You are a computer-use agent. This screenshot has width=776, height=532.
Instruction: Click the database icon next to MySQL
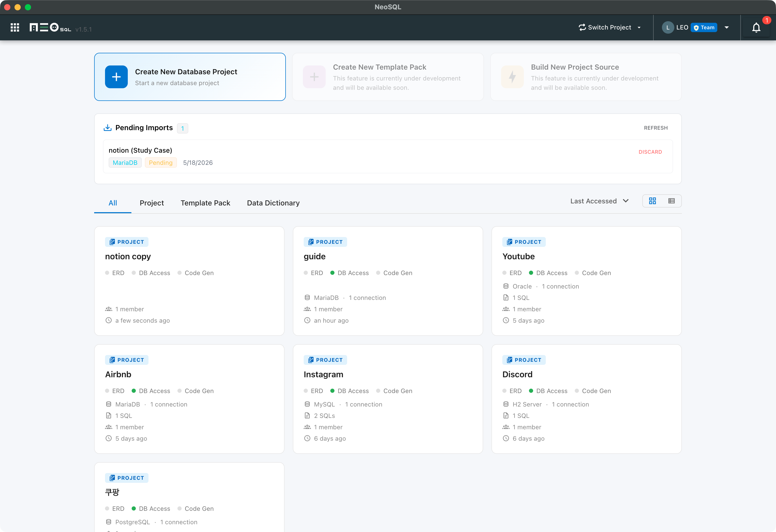pos(307,404)
